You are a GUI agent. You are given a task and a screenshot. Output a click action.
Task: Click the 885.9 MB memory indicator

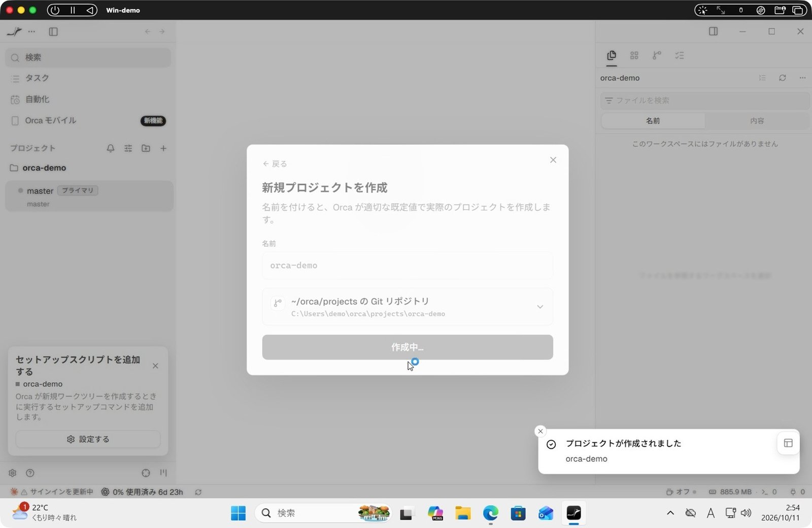tap(730, 492)
